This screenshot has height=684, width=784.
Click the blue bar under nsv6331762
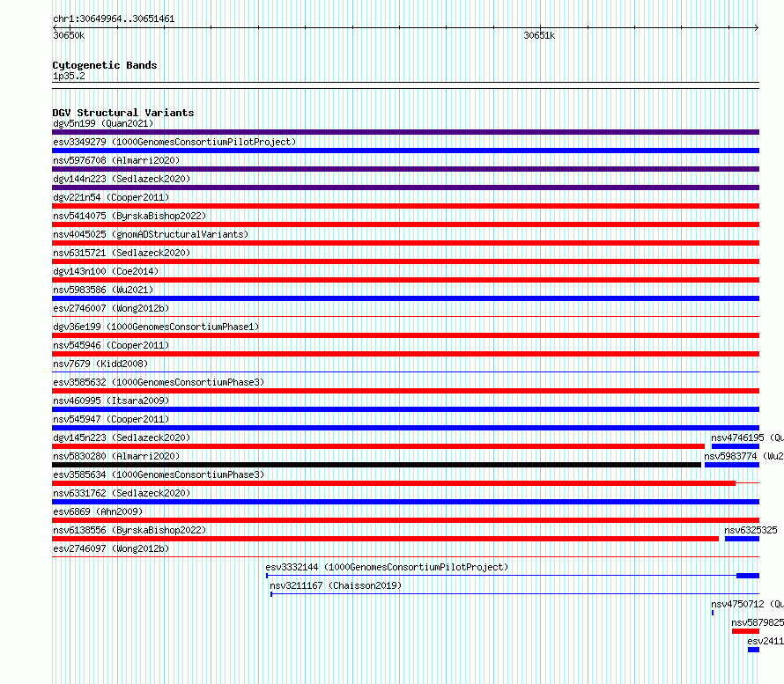[x=405, y=502]
